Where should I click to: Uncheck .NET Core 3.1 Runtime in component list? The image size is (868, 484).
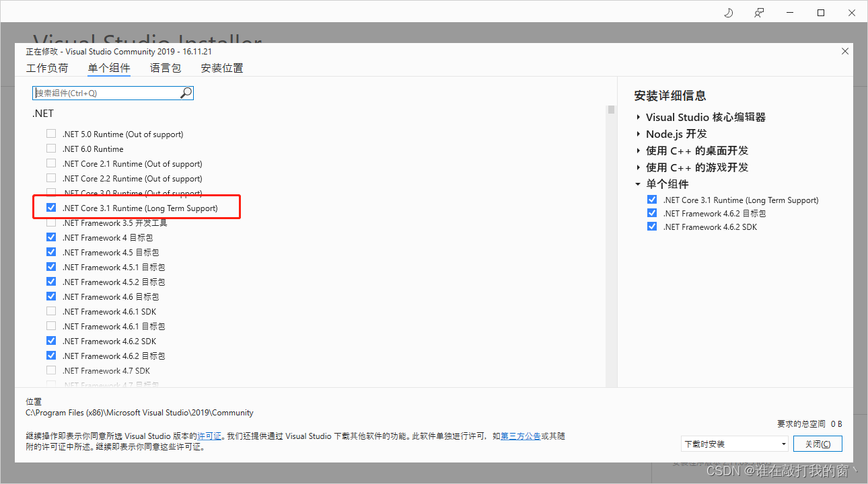tap(51, 208)
